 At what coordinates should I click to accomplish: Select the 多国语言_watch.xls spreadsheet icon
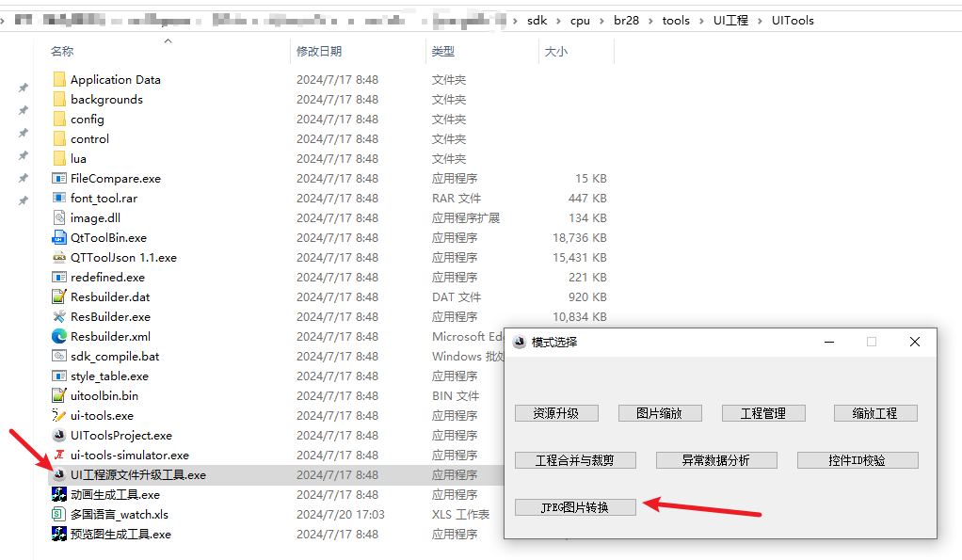(x=59, y=514)
